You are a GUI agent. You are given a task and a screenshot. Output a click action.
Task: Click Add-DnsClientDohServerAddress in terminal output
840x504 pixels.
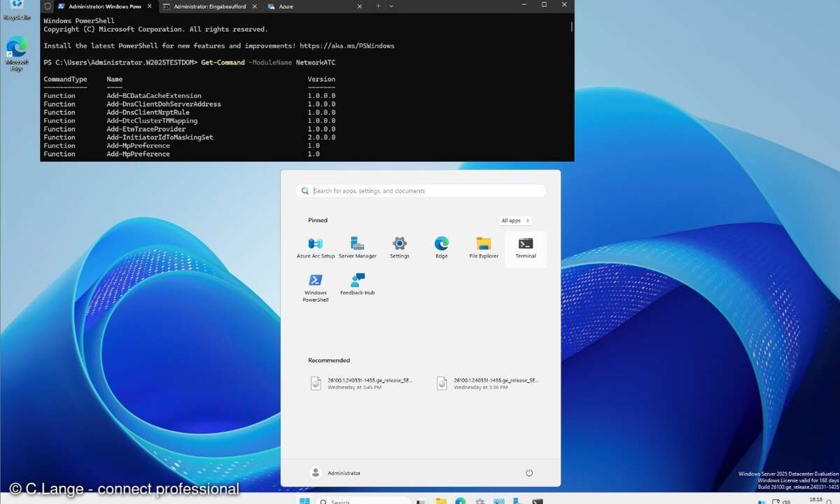pyautogui.click(x=164, y=104)
